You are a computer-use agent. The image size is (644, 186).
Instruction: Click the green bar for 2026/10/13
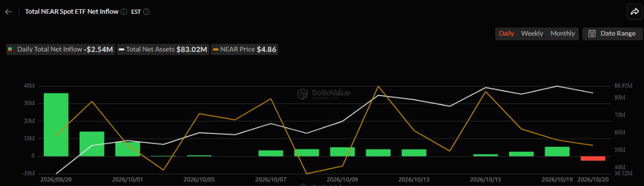pos(414,153)
